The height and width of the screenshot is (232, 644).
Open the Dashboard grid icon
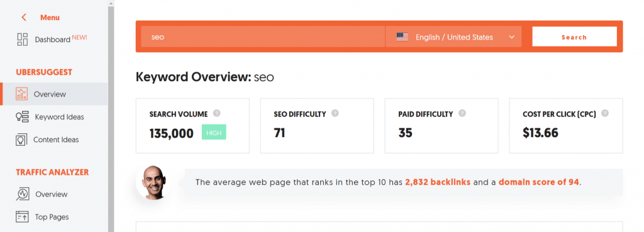tap(22, 40)
